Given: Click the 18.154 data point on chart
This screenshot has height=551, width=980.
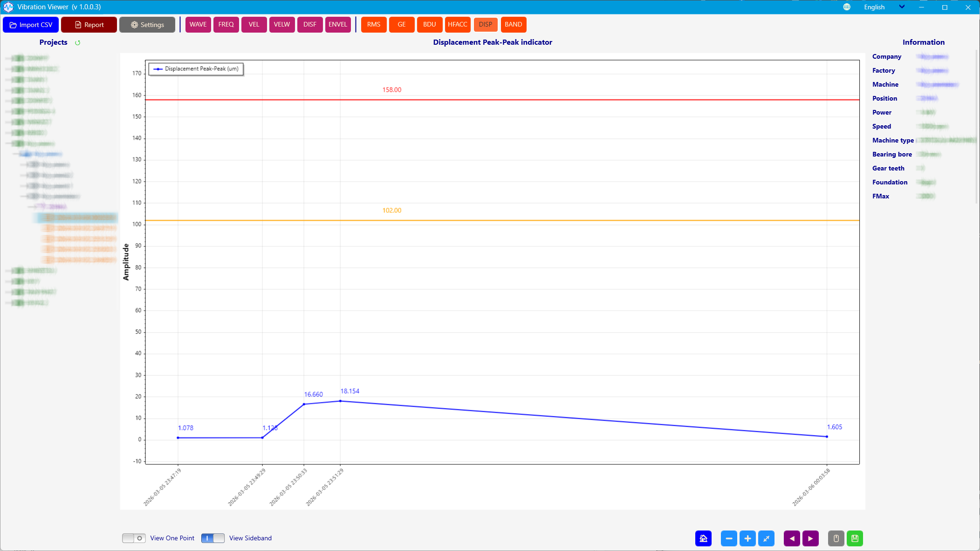Looking at the screenshot, I should [x=340, y=401].
